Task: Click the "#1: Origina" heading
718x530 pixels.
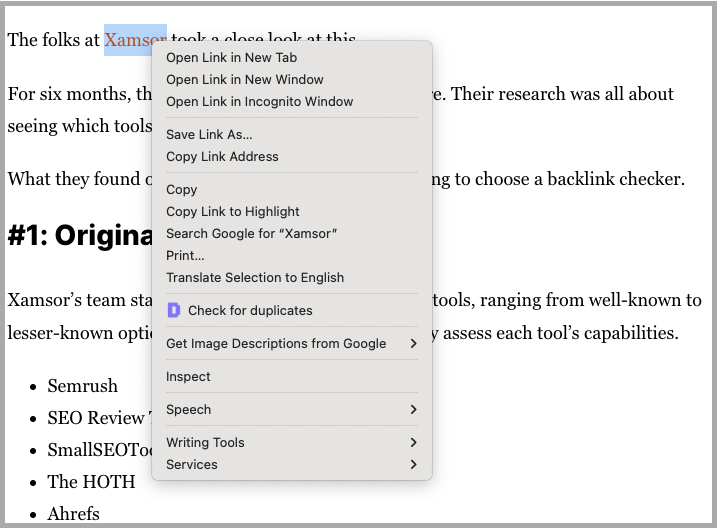Action: pos(80,236)
